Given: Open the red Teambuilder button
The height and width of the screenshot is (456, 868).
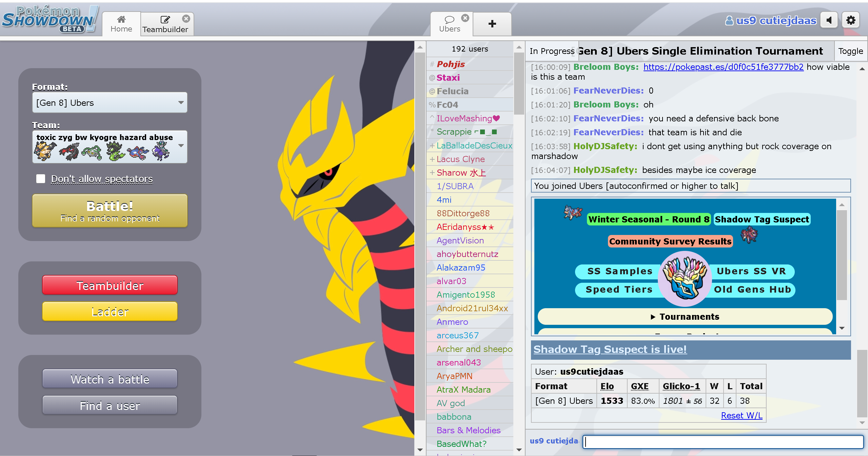Looking at the screenshot, I should click(x=110, y=285).
